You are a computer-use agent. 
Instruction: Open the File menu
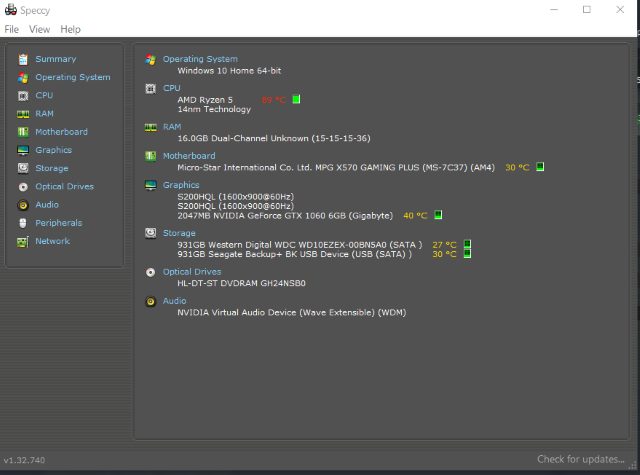pyautogui.click(x=11, y=29)
